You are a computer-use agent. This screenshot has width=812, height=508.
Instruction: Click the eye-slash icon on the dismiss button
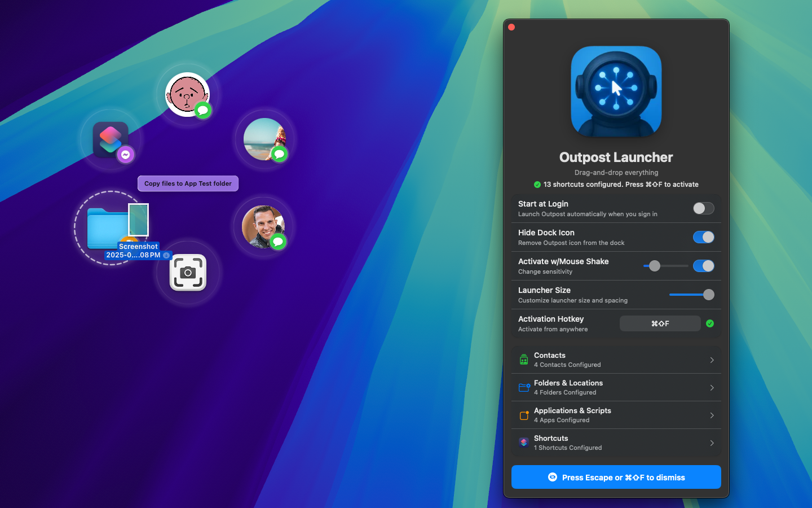553,477
